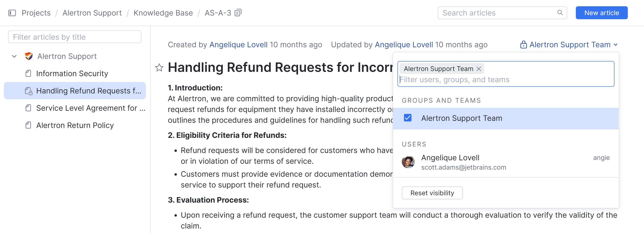
Task: Star the Handling Refund Requests article
Action: (159, 68)
